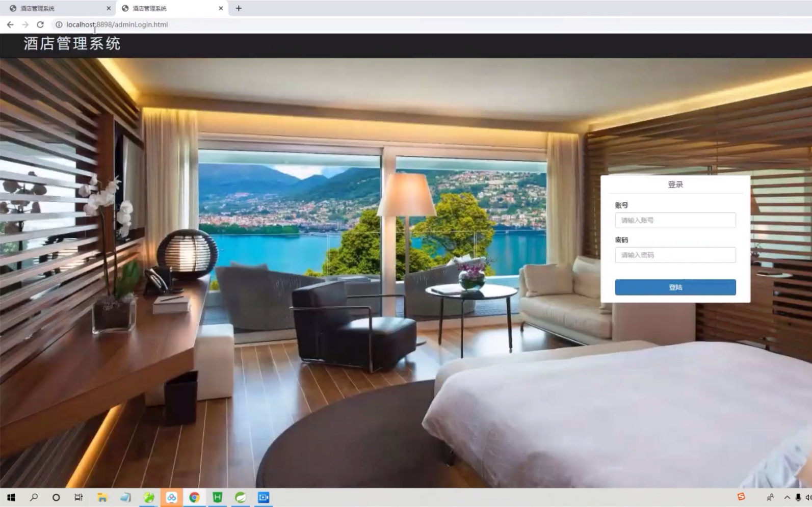Show hidden system tray icons
812x507 pixels.
coord(787,497)
